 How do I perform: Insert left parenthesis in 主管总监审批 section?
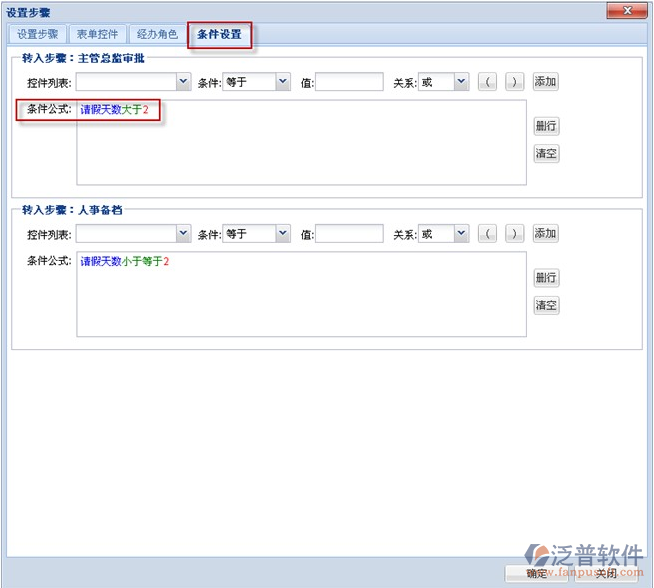click(x=487, y=82)
